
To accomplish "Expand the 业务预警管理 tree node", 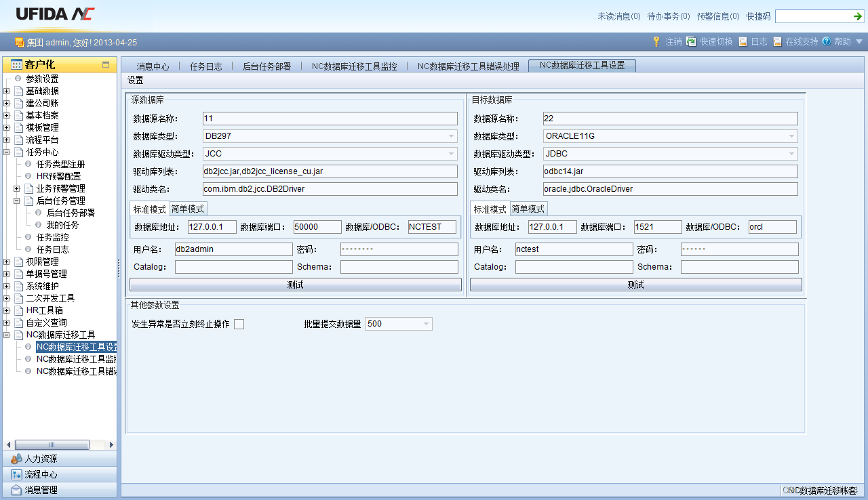I will 17,188.
